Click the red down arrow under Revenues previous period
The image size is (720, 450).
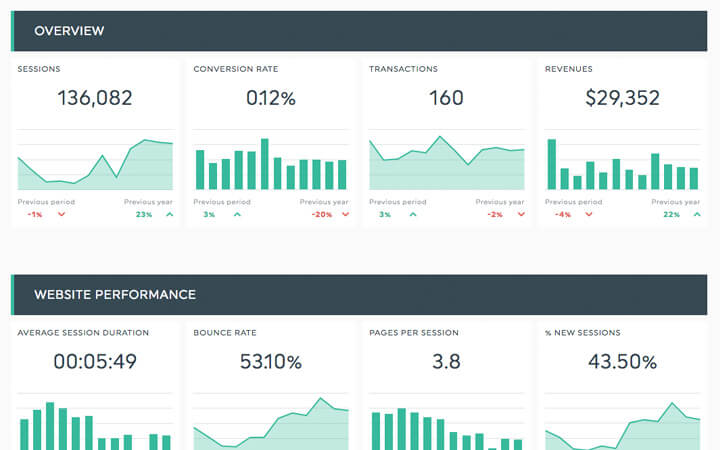pos(589,214)
